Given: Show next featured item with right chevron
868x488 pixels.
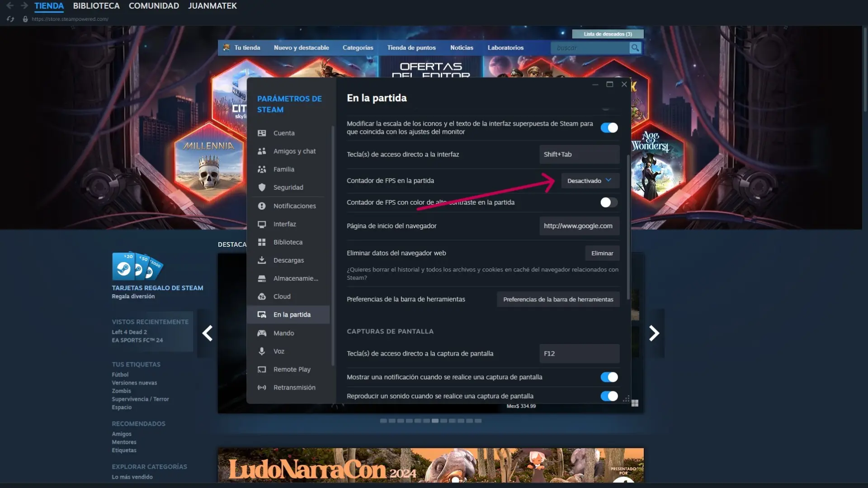Looking at the screenshot, I should coord(654,333).
